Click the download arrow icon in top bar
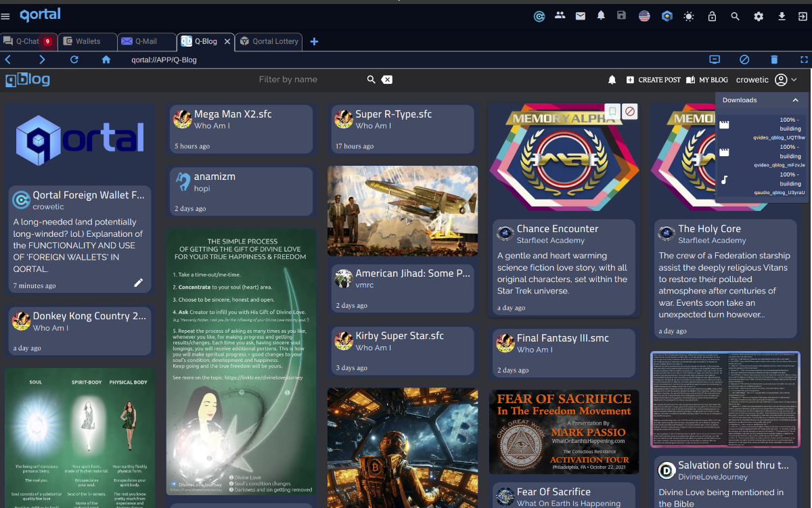812x508 pixels. [782, 16]
